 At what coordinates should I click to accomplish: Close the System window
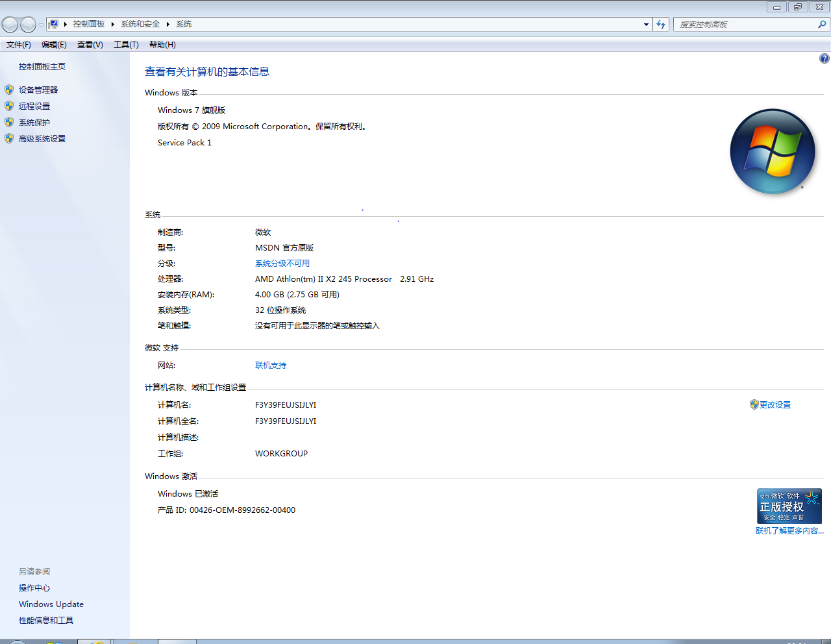click(x=819, y=7)
